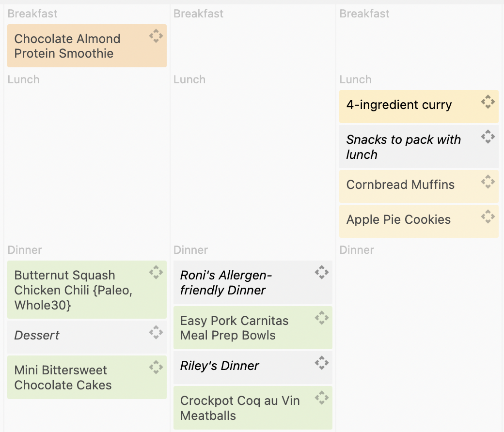
Task: Open Crockpot Coq au Vin Meatballs recipe
Action: pyautogui.click(x=240, y=408)
